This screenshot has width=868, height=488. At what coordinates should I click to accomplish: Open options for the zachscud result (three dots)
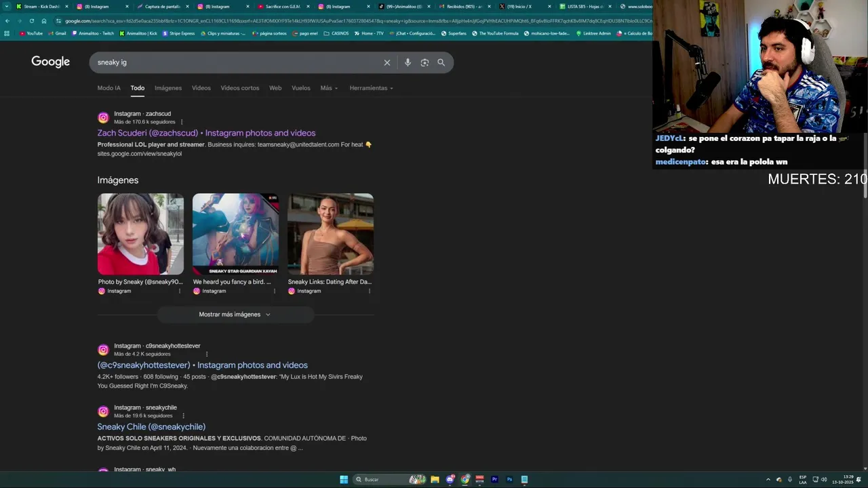(182, 122)
